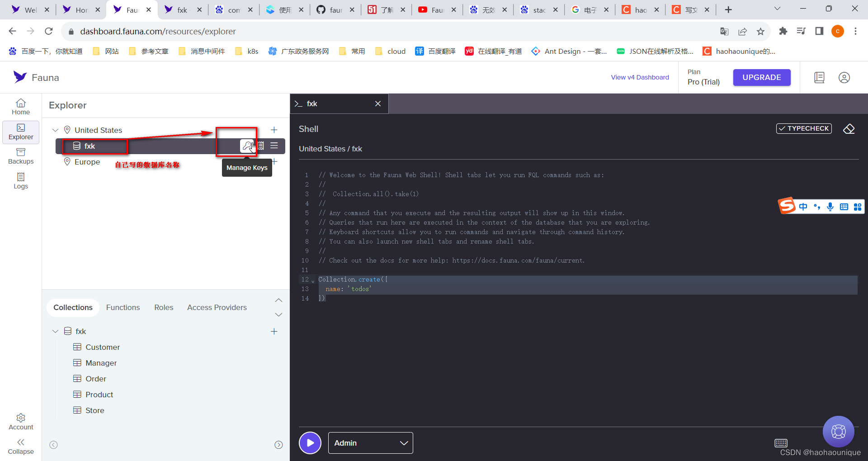This screenshot has height=461, width=868.
Task: Click the down chevron in resources panel
Action: pyautogui.click(x=278, y=315)
